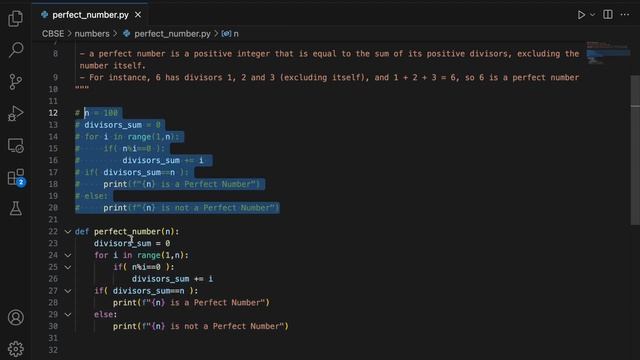Screen dimensions: 640x360
Task: Click the 'is a Perfect Number' print on line 28
Action: [191, 303]
